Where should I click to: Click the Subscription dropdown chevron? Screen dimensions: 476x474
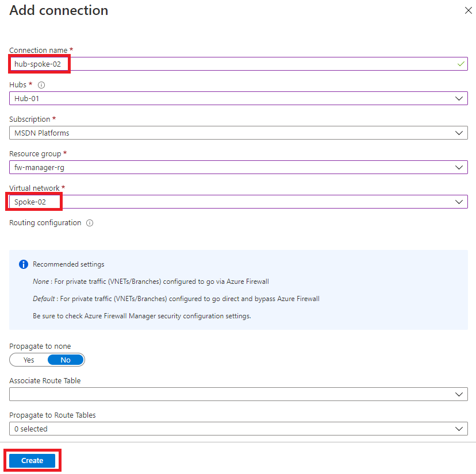[x=459, y=133]
